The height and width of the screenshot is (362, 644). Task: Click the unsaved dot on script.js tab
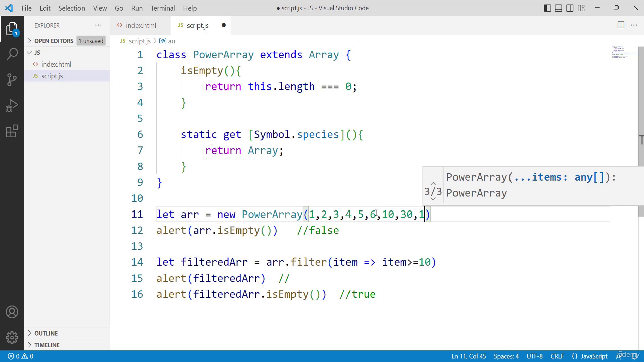[x=224, y=25]
